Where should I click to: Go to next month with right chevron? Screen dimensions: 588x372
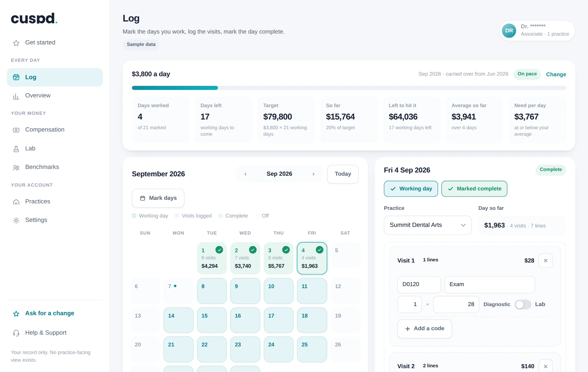313,174
